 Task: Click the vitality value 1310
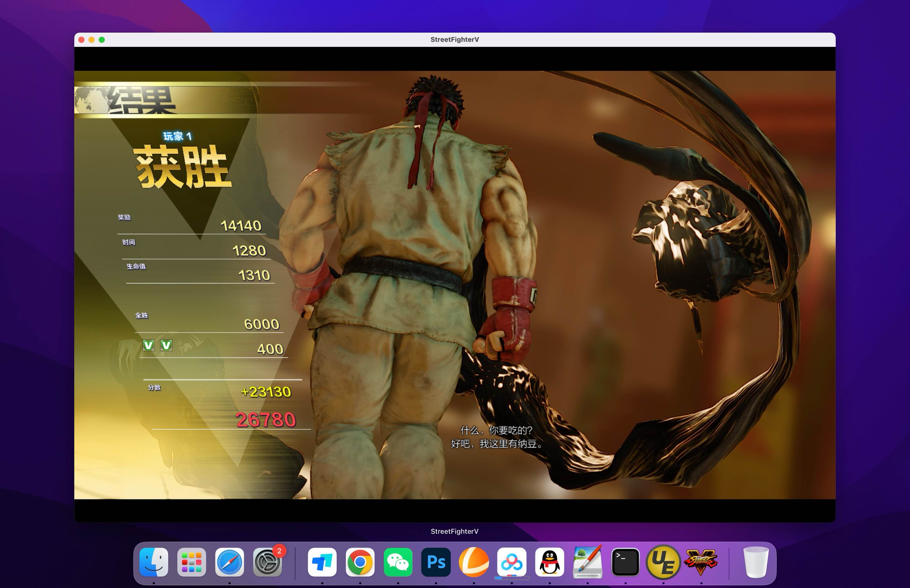click(x=254, y=276)
